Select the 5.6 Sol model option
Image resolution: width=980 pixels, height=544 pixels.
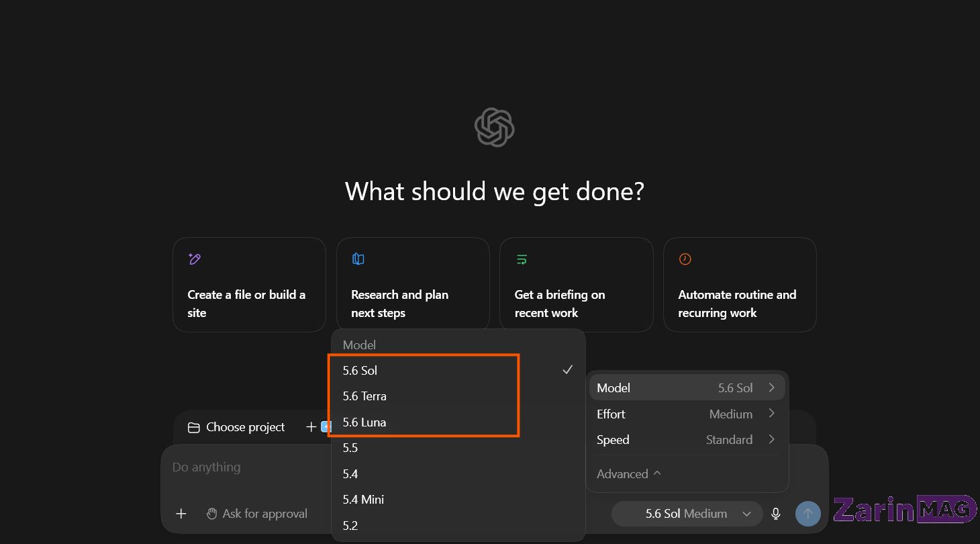coord(458,370)
